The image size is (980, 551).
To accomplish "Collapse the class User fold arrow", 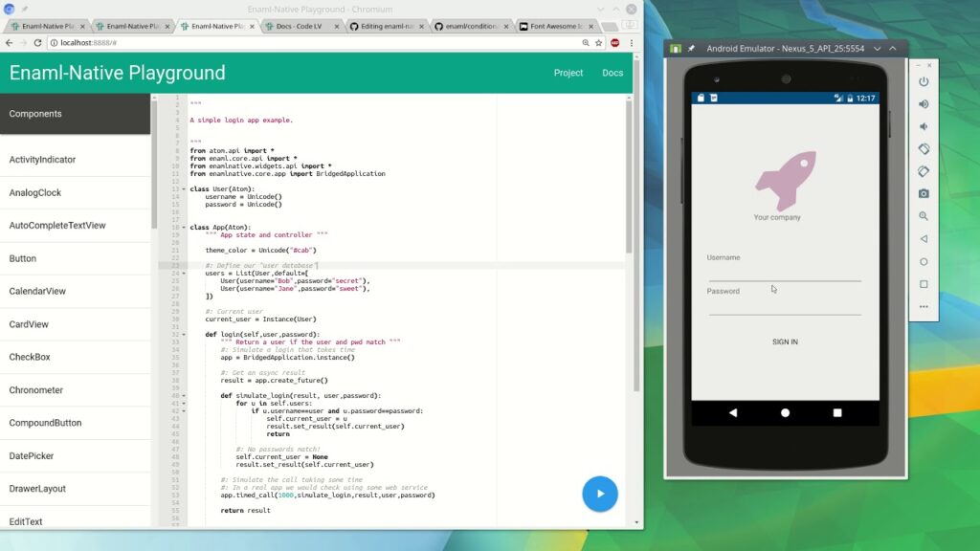I will [x=184, y=188].
